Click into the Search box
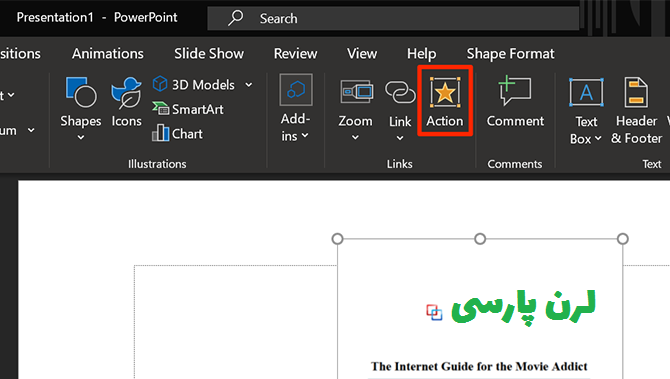670x379 pixels. pos(393,18)
